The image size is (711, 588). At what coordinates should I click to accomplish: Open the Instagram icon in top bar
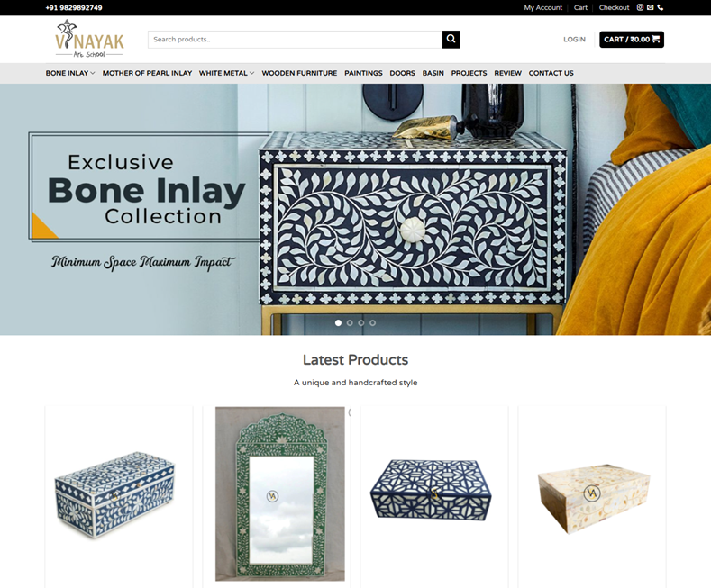640,7
